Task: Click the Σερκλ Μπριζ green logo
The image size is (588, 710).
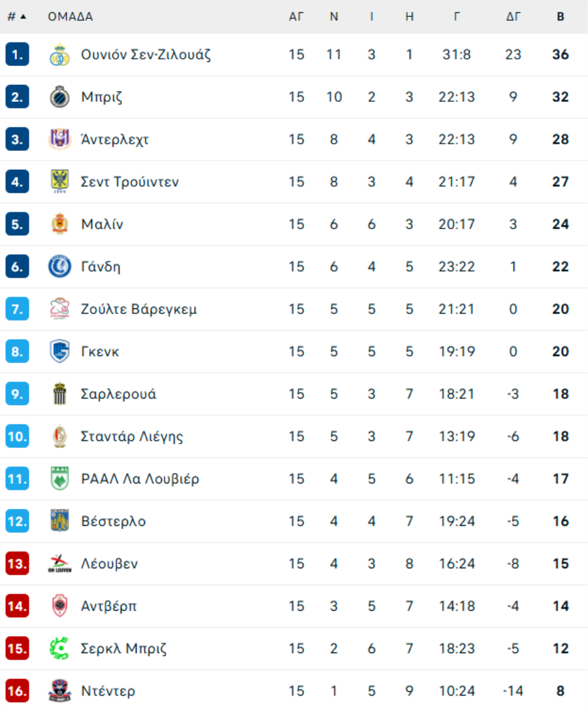Action: (59, 649)
